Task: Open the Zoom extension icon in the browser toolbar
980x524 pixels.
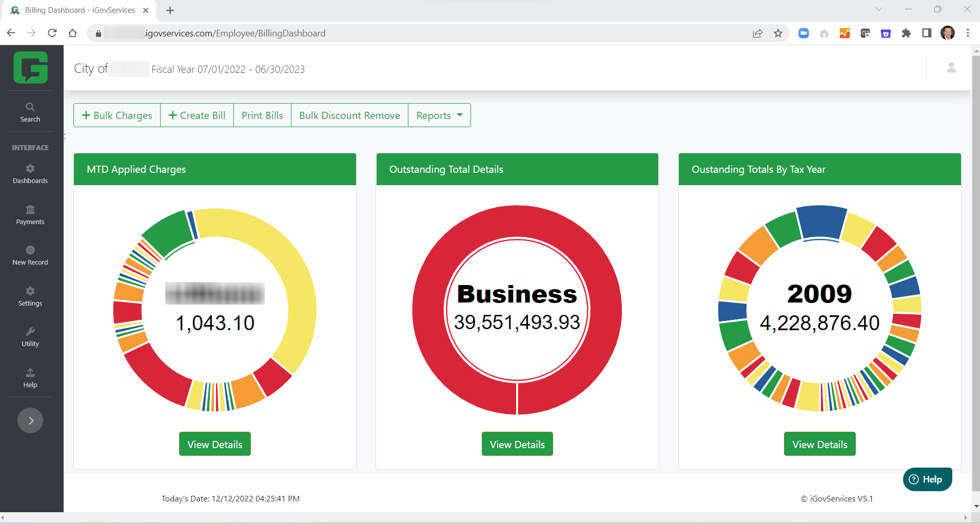Action: (803, 33)
